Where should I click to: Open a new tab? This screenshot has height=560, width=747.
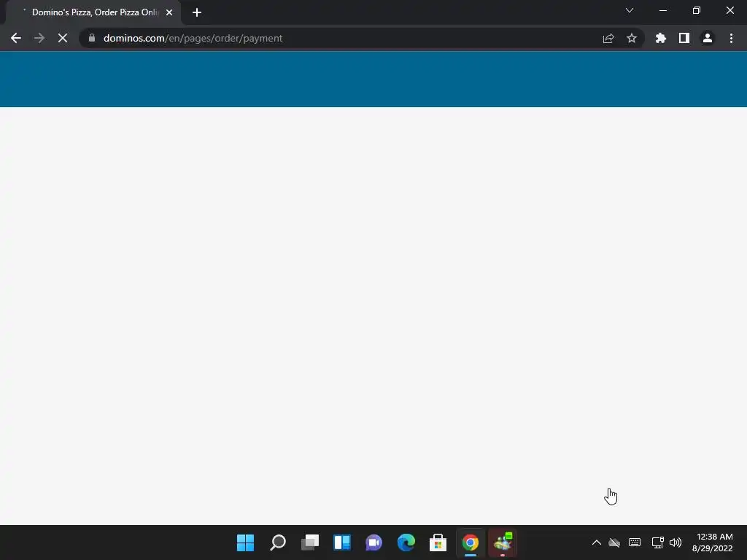[197, 12]
